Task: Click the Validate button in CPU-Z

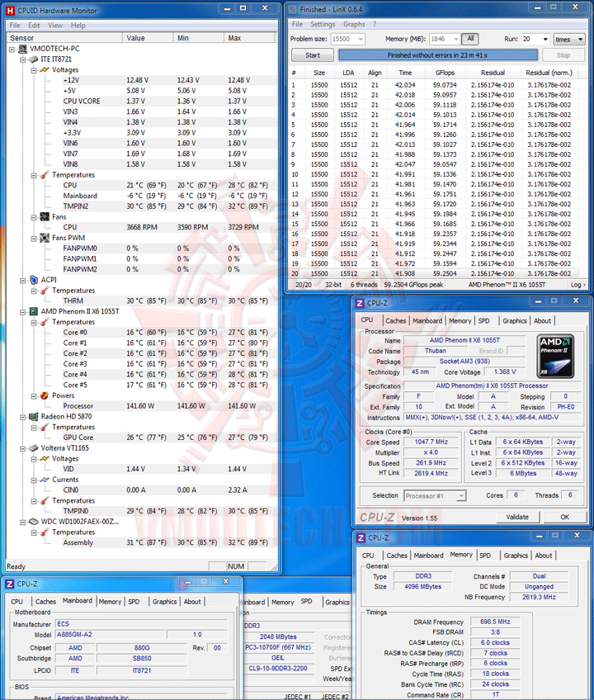Action: coord(517,517)
